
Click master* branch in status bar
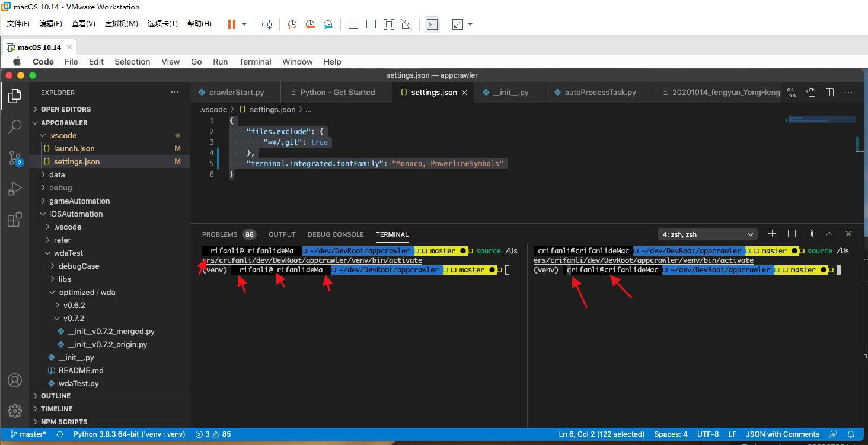[x=28, y=434]
